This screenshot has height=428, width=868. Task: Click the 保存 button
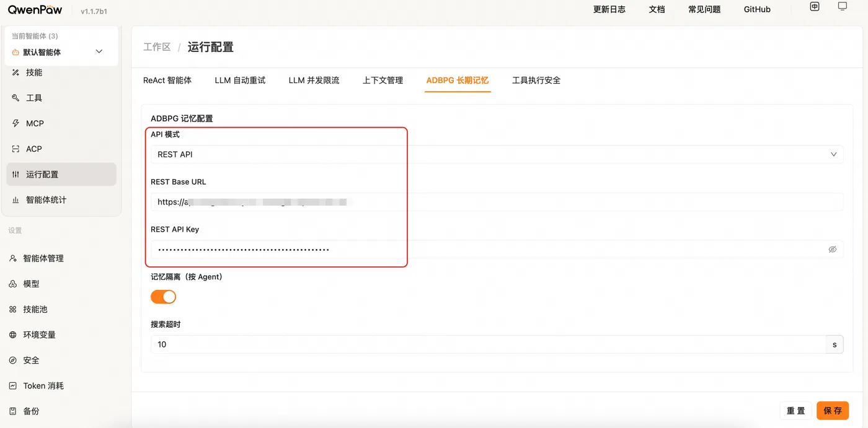(833, 411)
